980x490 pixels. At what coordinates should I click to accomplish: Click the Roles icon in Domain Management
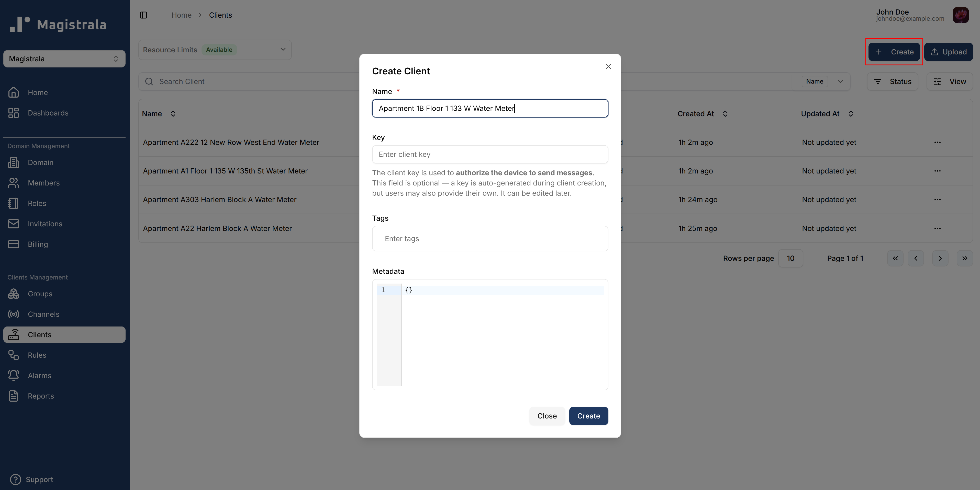(14, 203)
